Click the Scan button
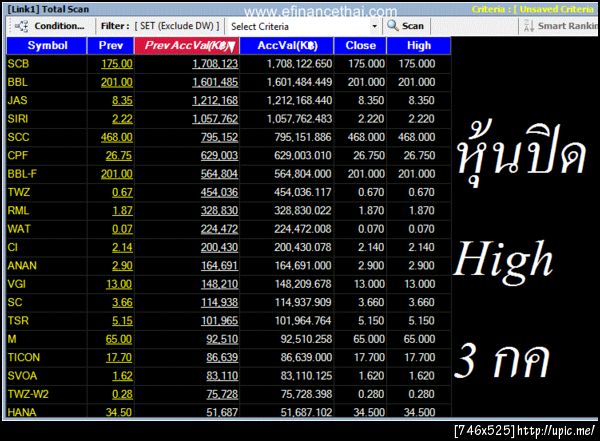The image size is (600, 441). click(406, 26)
